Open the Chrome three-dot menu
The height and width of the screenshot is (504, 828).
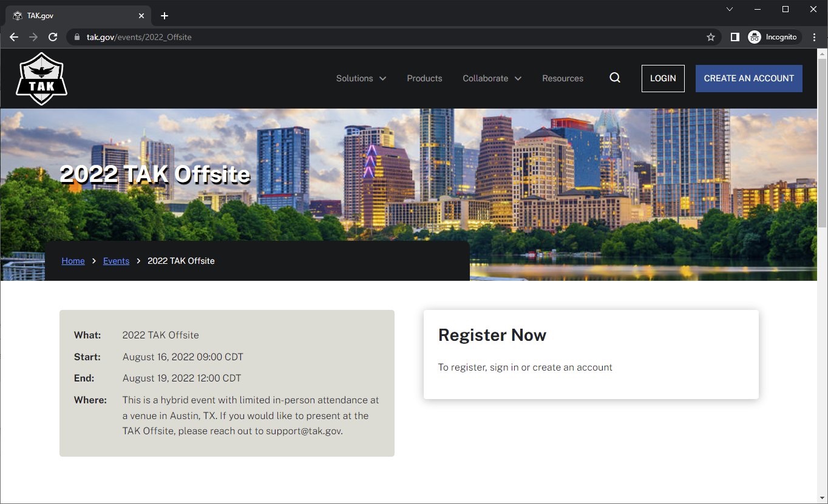click(x=815, y=37)
